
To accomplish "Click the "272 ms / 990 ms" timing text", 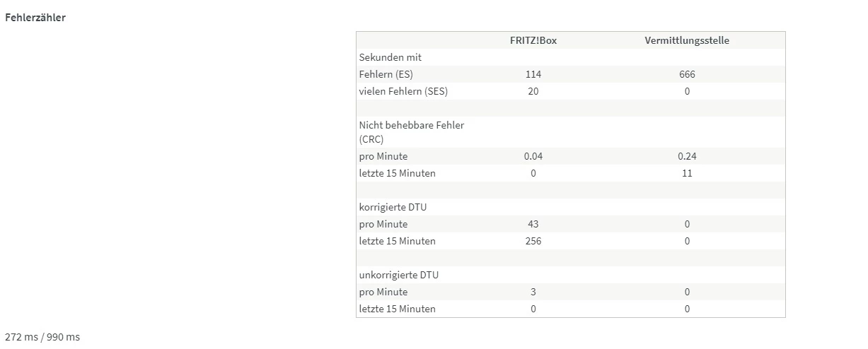I will [42, 337].
